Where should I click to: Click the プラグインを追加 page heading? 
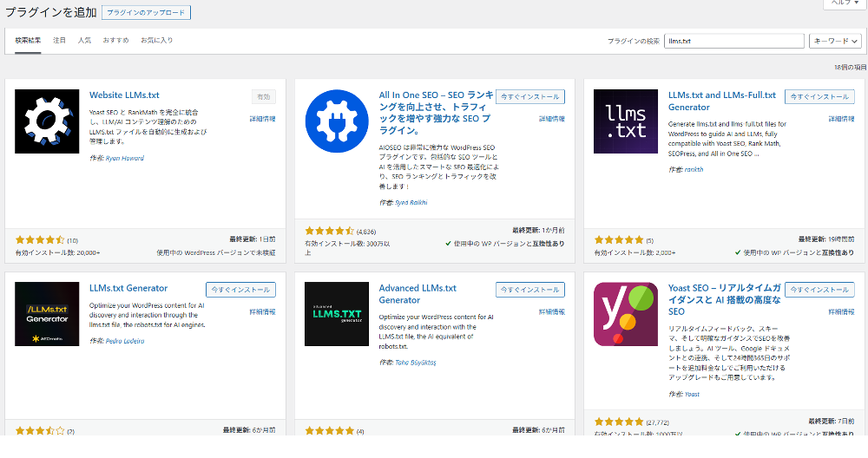tap(51, 12)
